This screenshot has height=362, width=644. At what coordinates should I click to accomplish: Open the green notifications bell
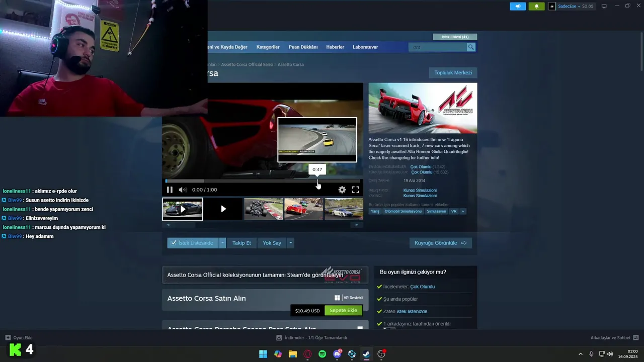click(536, 7)
